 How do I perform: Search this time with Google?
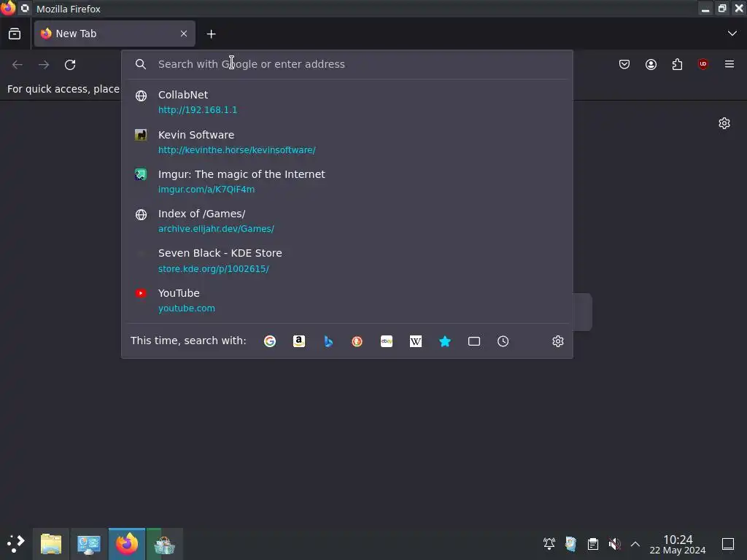[x=270, y=341]
